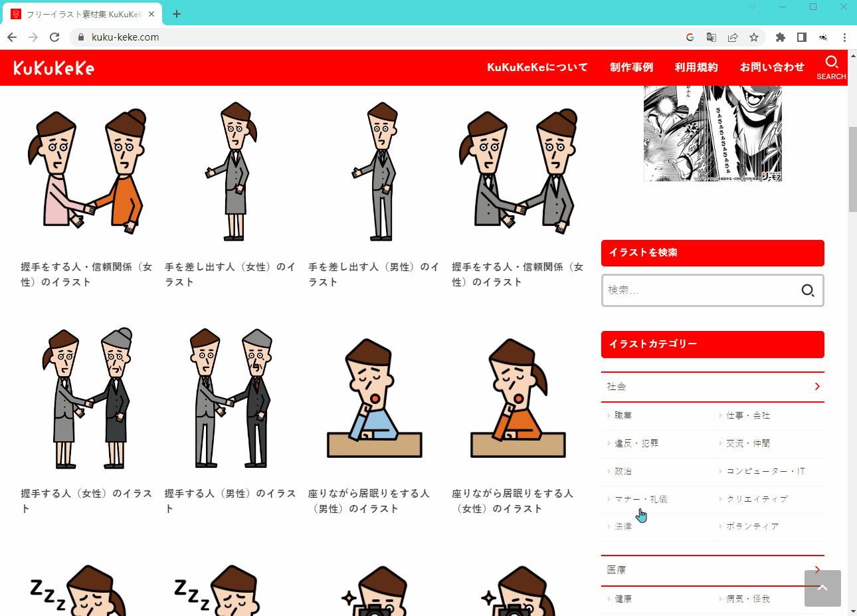Open the KuKuKeKeについて menu item
857x616 pixels.
click(x=537, y=67)
